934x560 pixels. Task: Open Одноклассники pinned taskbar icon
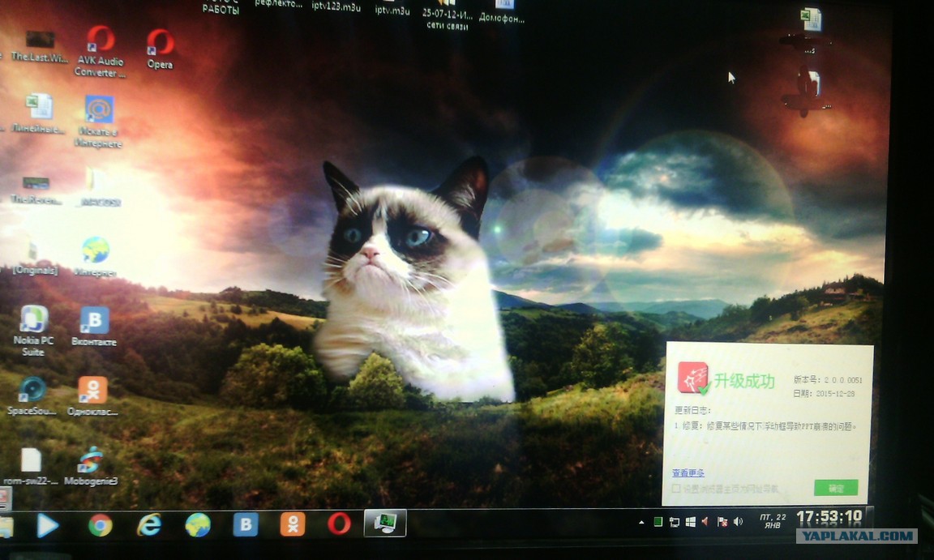(293, 524)
